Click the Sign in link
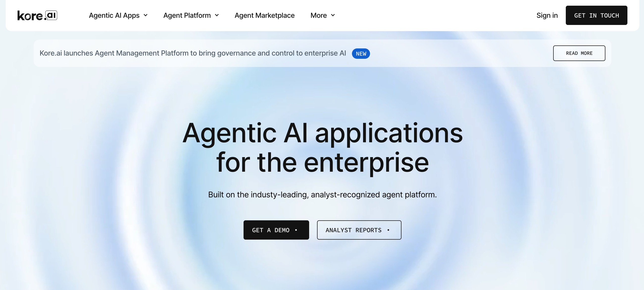The width and height of the screenshot is (644, 290). pyautogui.click(x=547, y=15)
